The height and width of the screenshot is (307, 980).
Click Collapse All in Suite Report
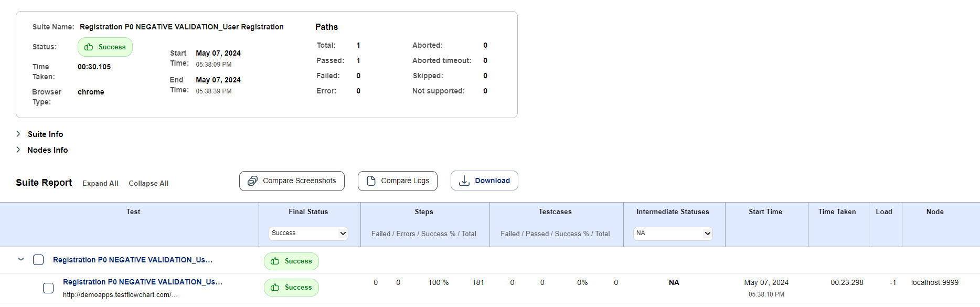pos(148,184)
